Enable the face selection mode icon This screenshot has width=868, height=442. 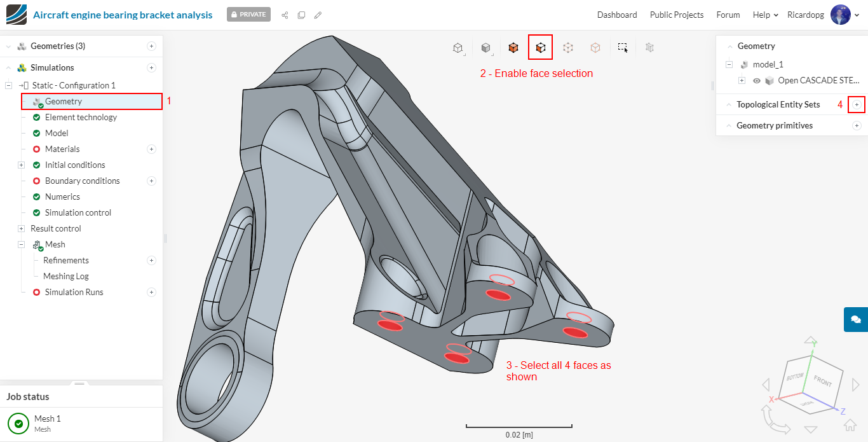(540, 47)
